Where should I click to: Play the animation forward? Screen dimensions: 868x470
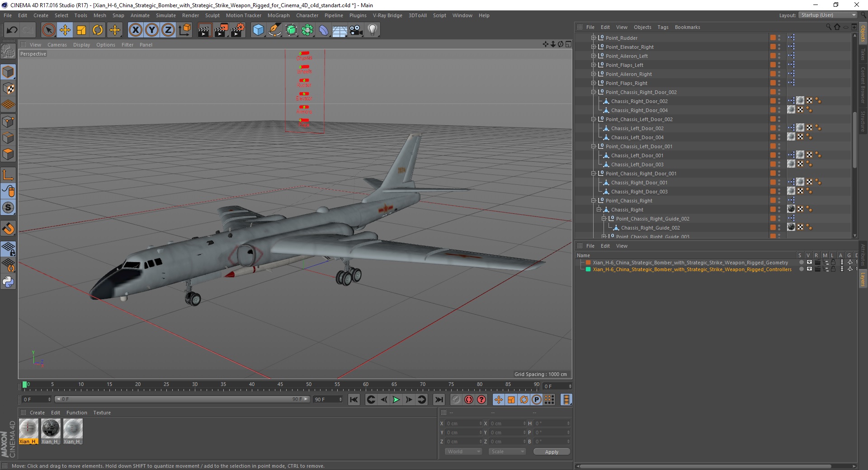[x=396, y=399]
